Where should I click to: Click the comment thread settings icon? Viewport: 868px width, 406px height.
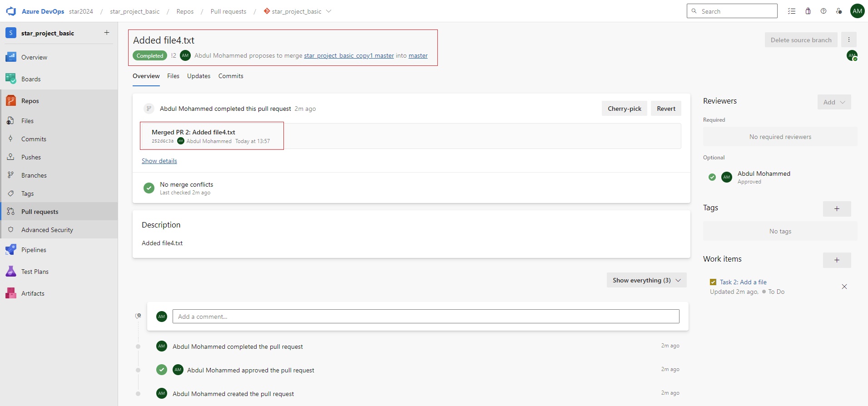pos(138,316)
